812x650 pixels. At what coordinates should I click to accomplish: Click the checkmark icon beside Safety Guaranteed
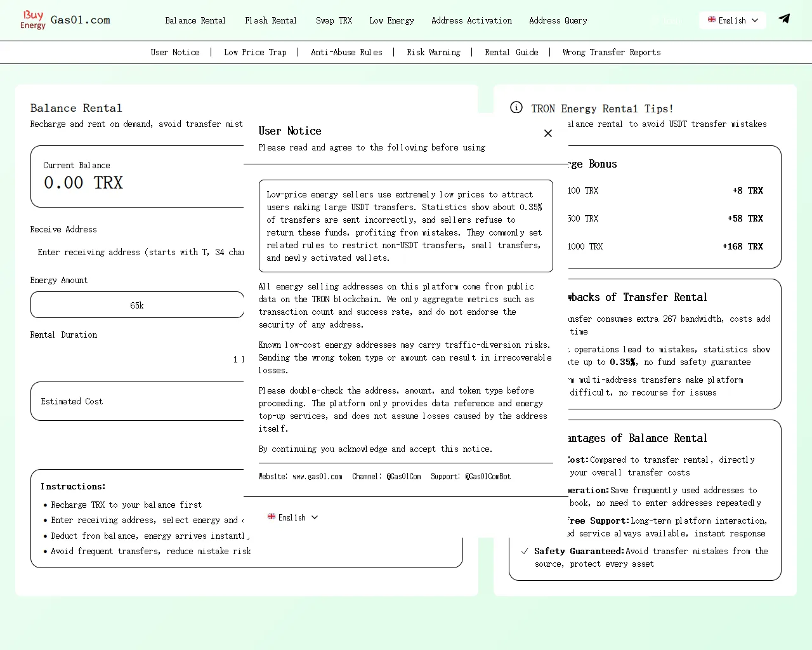tap(525, 551)
